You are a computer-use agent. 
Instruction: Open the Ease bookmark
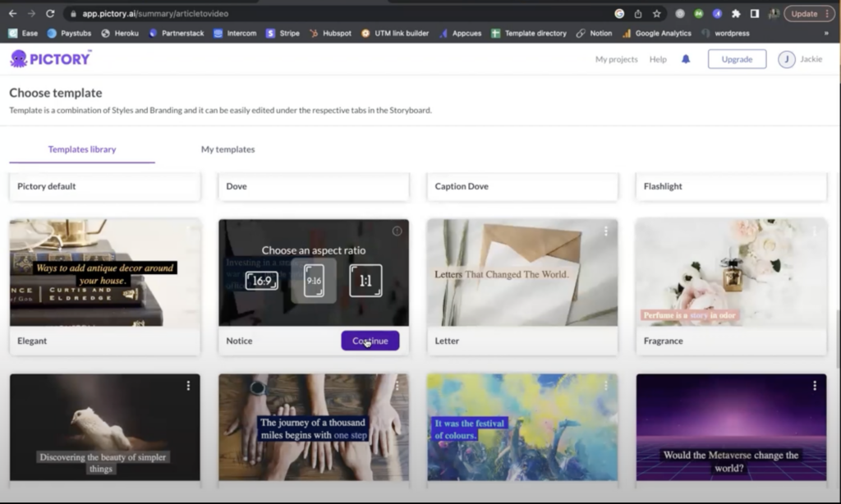[x=23, y=33]
